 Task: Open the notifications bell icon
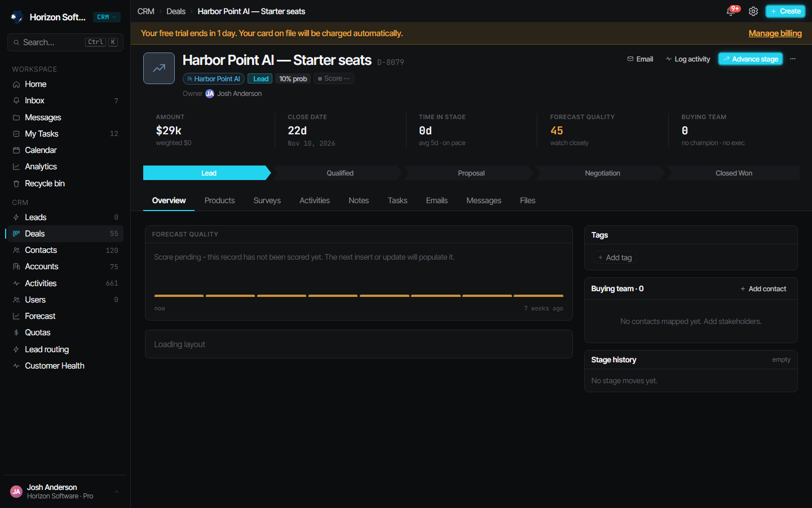[x=731, y=11]
